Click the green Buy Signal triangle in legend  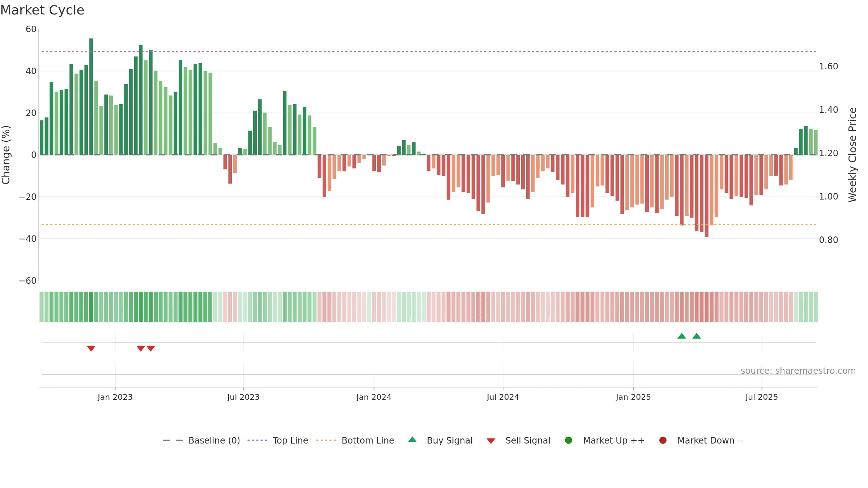point(412,440)
